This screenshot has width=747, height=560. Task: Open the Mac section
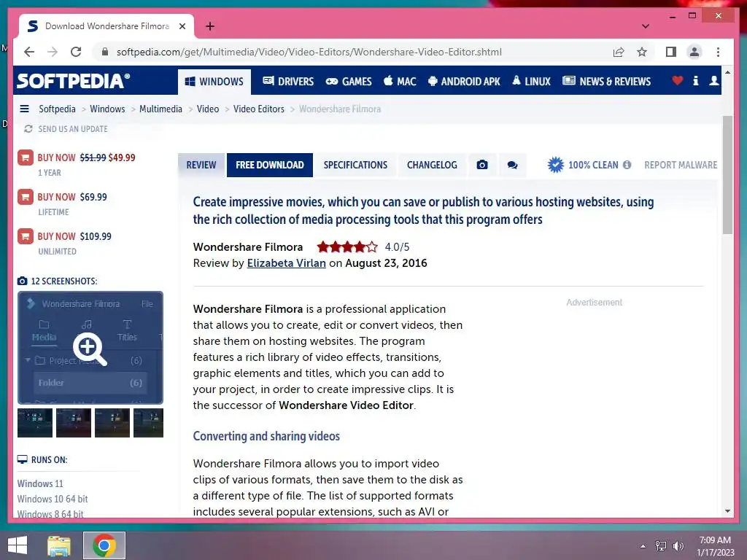[400, 82]
